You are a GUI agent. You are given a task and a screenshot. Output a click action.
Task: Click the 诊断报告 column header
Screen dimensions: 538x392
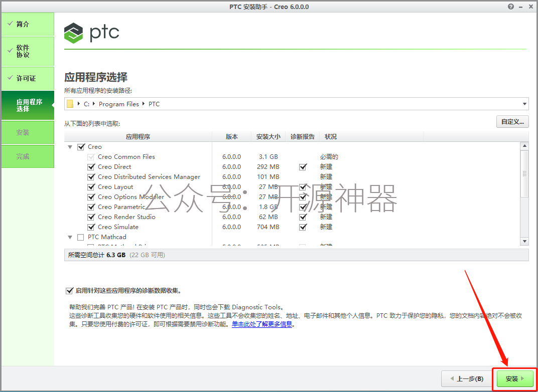302,137
